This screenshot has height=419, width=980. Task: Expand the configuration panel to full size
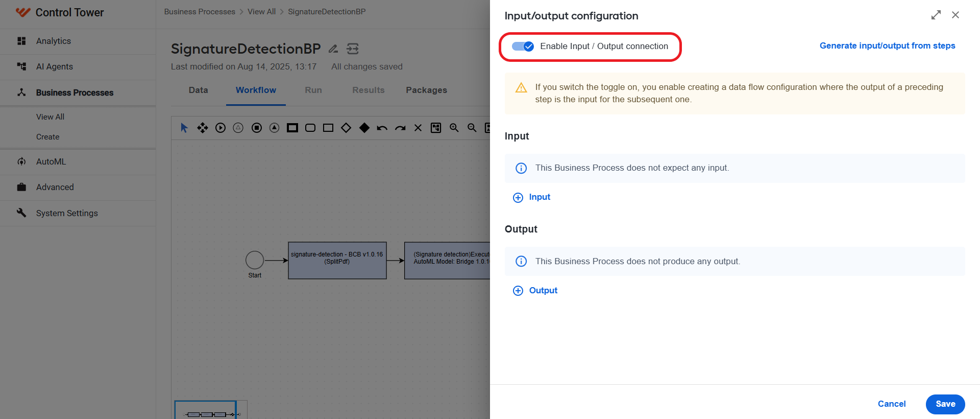click(x=936, y=15)
